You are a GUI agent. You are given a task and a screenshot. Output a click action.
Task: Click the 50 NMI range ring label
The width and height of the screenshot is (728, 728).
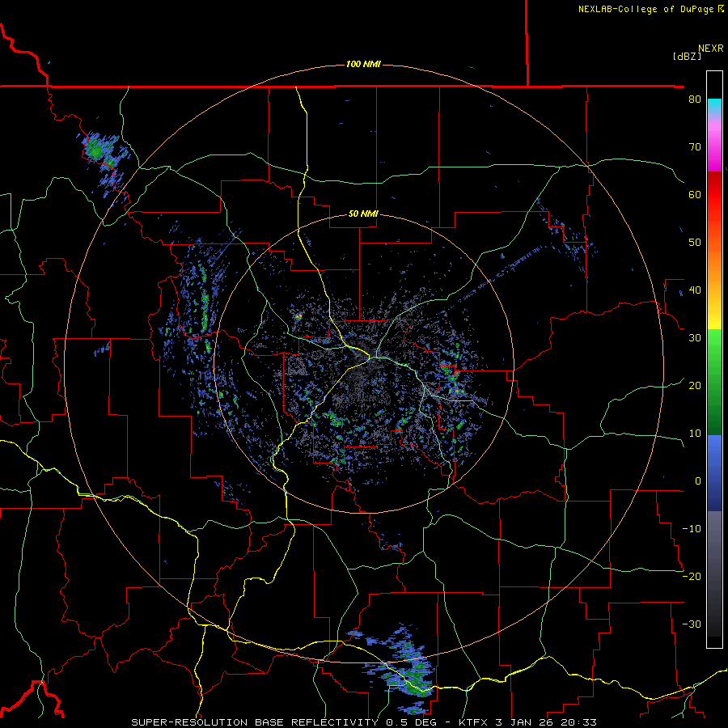pos(363,214)
